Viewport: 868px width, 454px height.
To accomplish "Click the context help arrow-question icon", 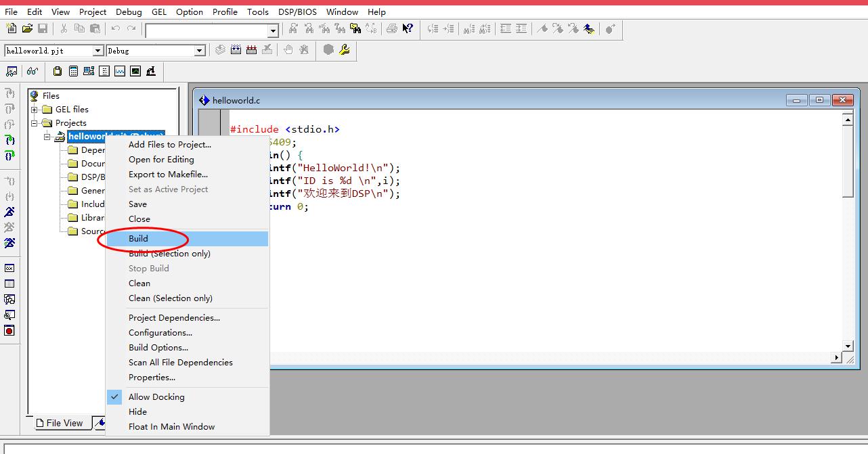I will (x=408, y=28).
